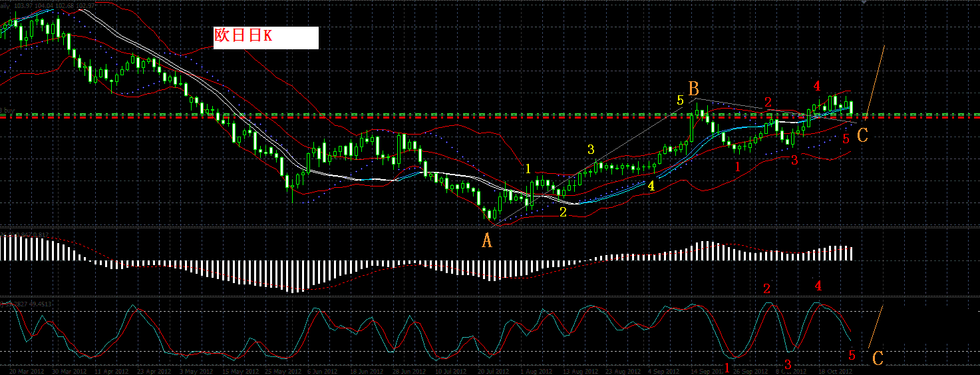Select red label 5 on the price chart

click(846, 139)
